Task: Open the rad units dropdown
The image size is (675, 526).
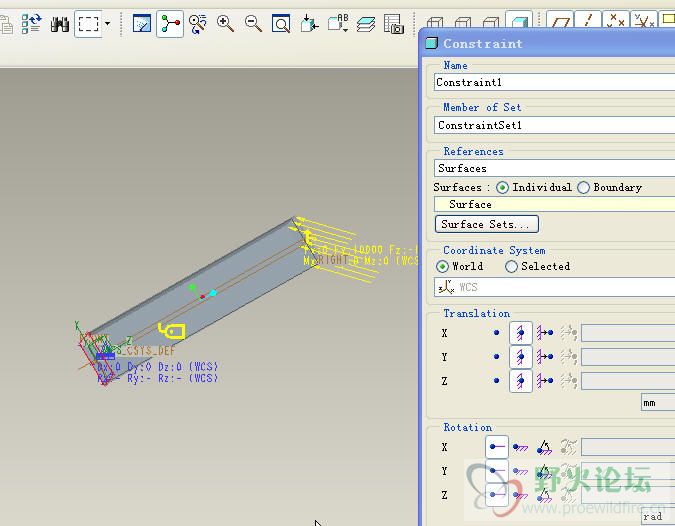Action: pos(658,516)
